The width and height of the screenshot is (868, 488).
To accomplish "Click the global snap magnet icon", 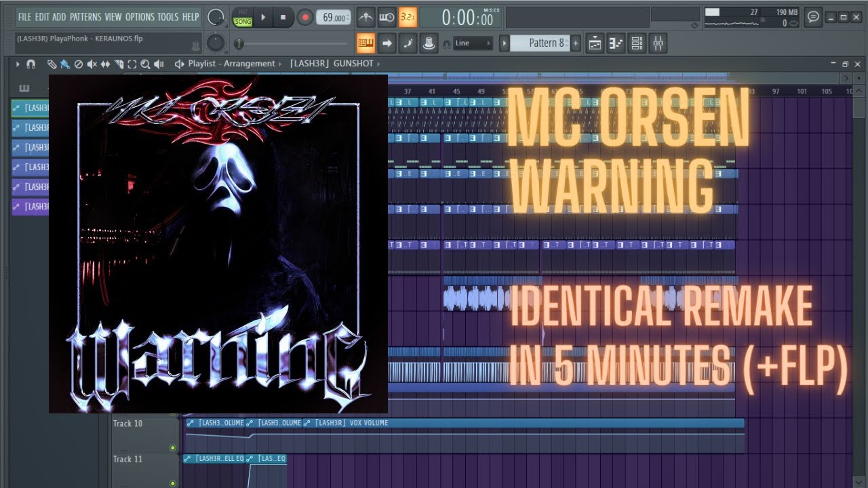I will [x=446, y=43].
